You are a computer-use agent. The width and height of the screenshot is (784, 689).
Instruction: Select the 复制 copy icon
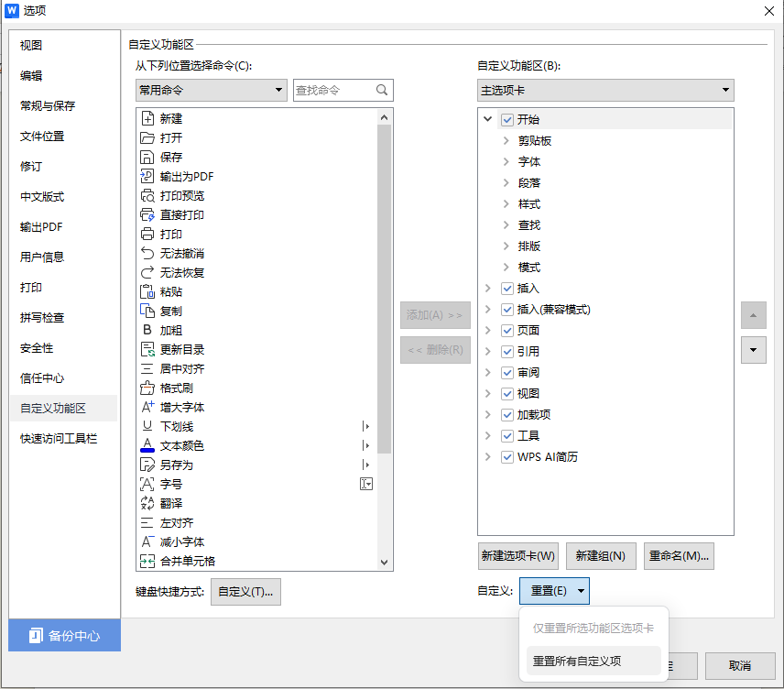click(x=147, y=311)
